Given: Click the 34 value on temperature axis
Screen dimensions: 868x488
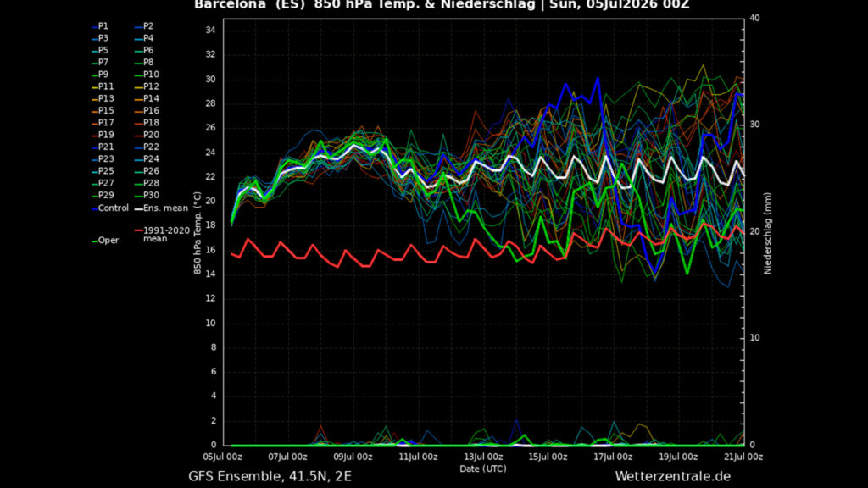Looking at the screenshot, I should (x=210, y=30).
